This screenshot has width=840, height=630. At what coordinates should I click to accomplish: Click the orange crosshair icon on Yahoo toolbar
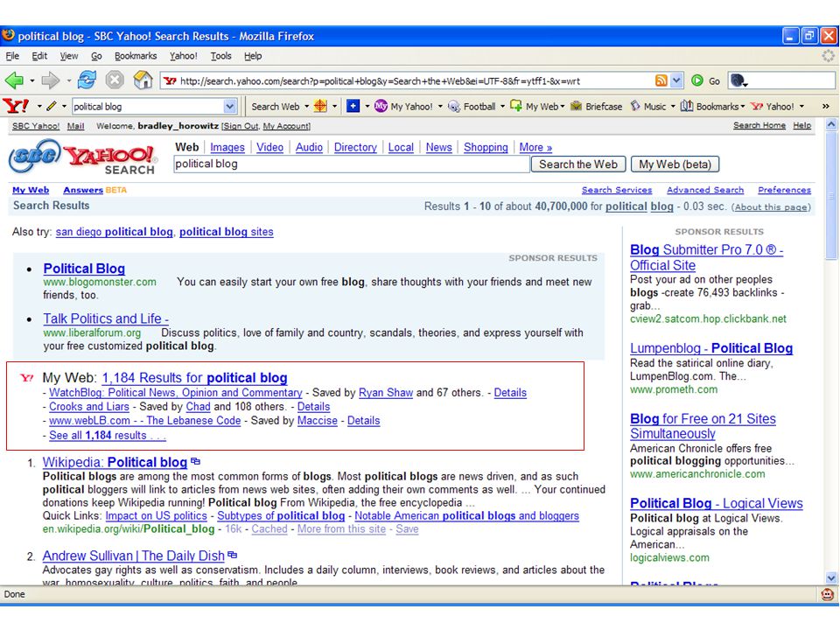coord(320,106)
